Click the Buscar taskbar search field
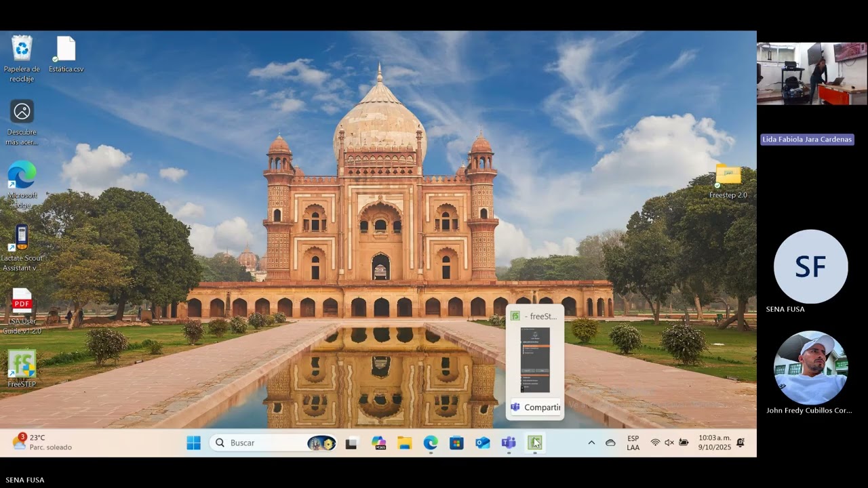This screenshot has width=868, height=488. tap(273, 443)
